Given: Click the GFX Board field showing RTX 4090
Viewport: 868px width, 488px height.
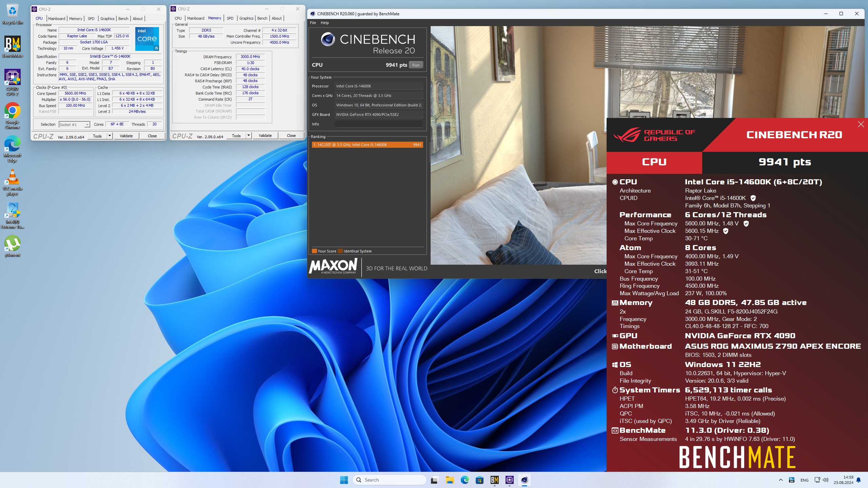Looking at the screenshot, I should (x=379, y=115).
